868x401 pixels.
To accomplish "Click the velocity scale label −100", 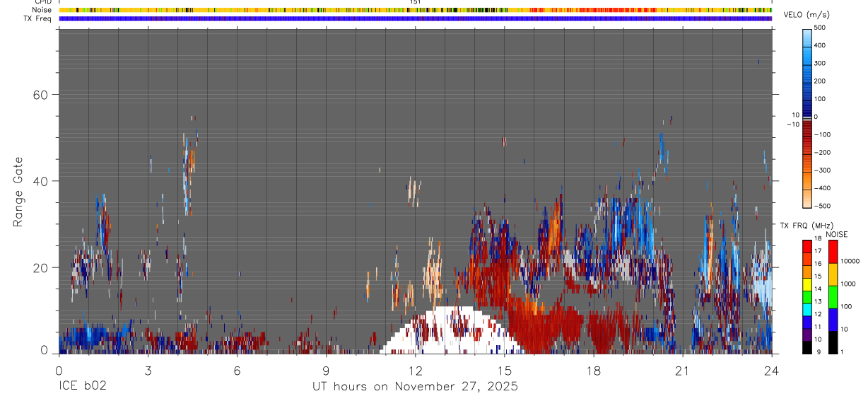I will [x=823, y=134].
